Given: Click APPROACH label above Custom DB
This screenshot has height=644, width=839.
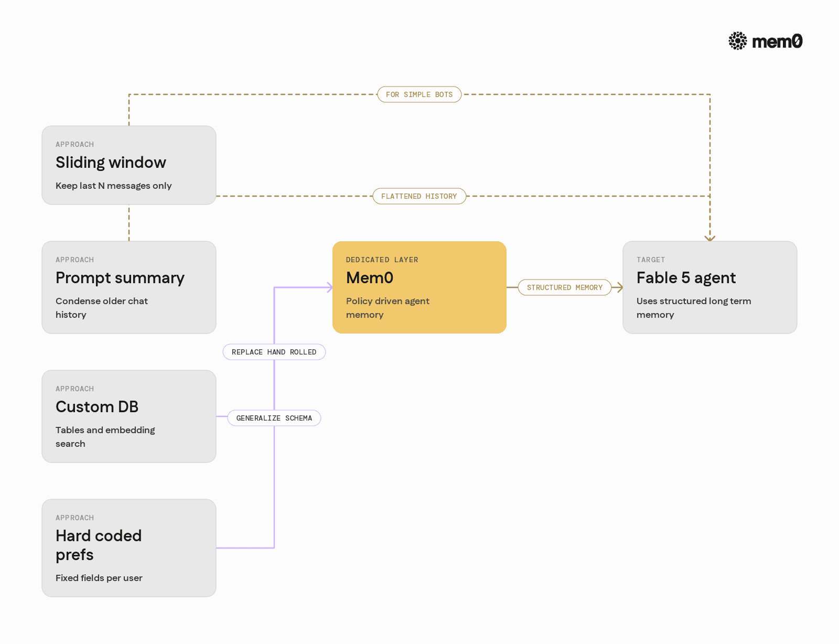Looking at the screenshot, I should pyautogui.click(x=75, y=389).
